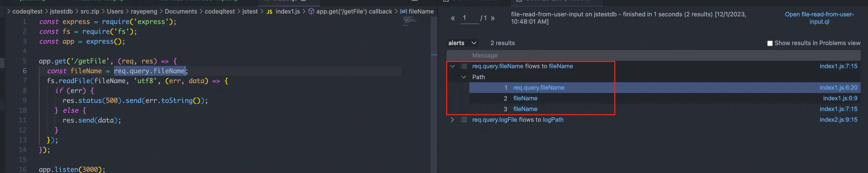
Task: Select jstestdb in the breadcrumb
Action: (x=61, y=12)
